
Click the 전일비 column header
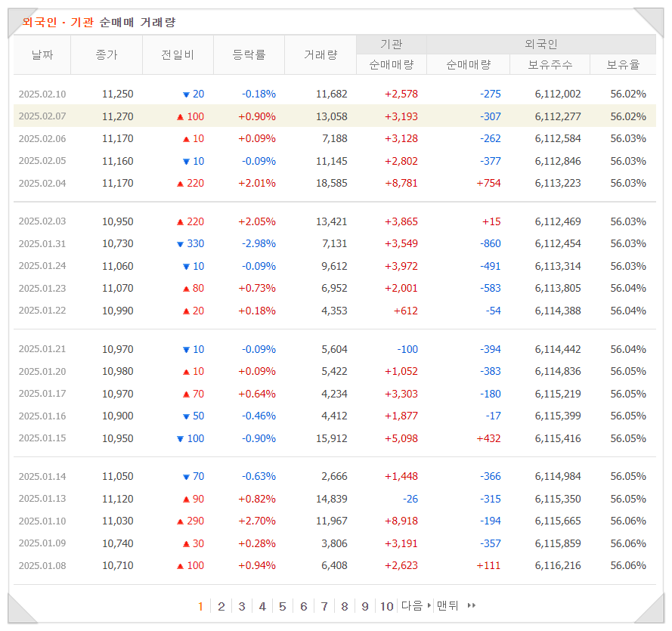pos(178,55)
